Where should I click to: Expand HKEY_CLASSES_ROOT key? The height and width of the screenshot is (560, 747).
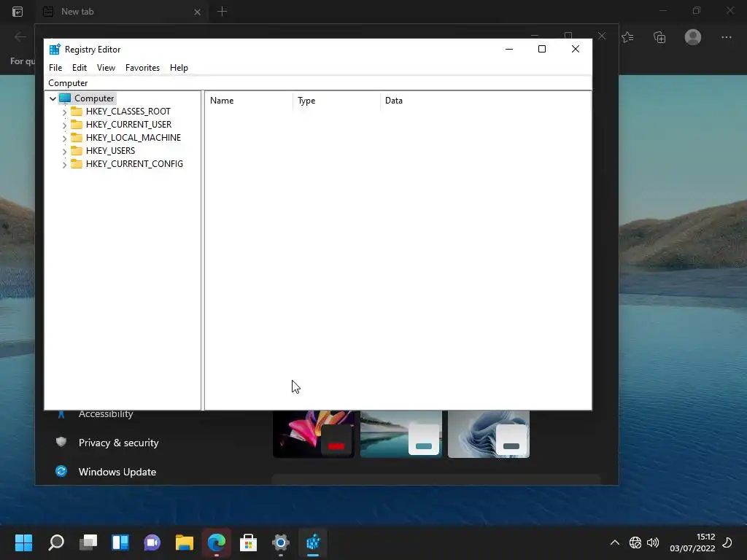pos(64,112)
